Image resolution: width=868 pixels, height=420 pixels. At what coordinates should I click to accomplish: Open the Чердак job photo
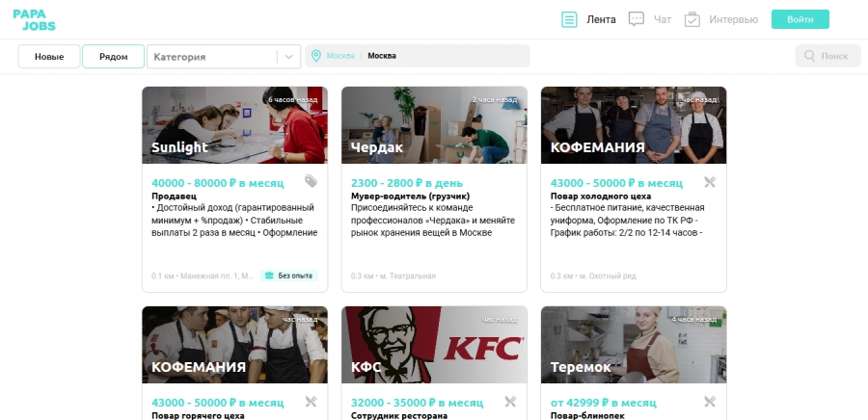[x=434, y=125]
